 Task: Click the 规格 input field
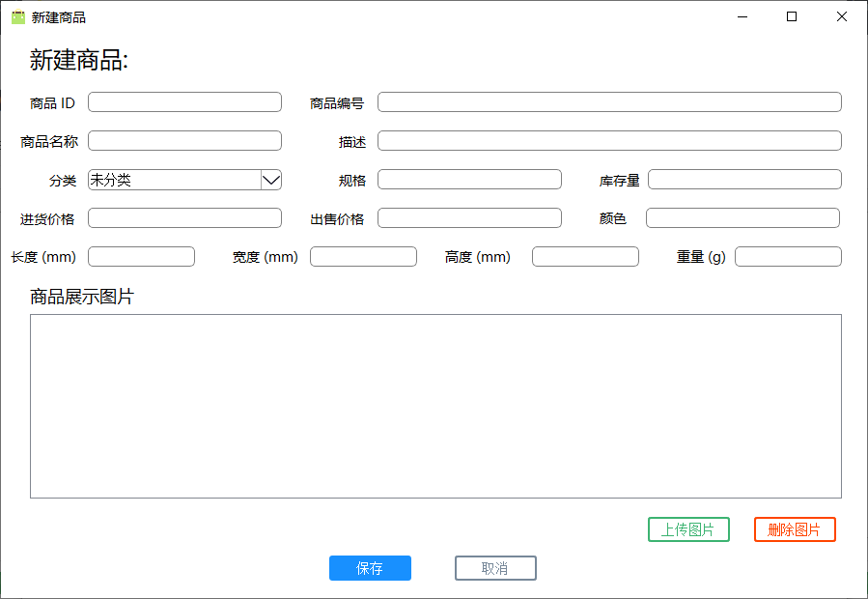click(469, 180)
